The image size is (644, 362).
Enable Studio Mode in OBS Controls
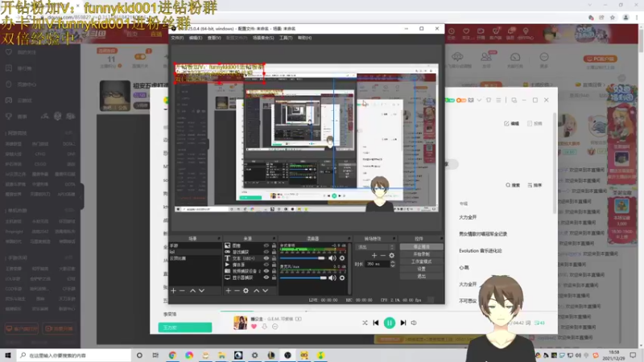pyautogui.click(x=421, y=261)
